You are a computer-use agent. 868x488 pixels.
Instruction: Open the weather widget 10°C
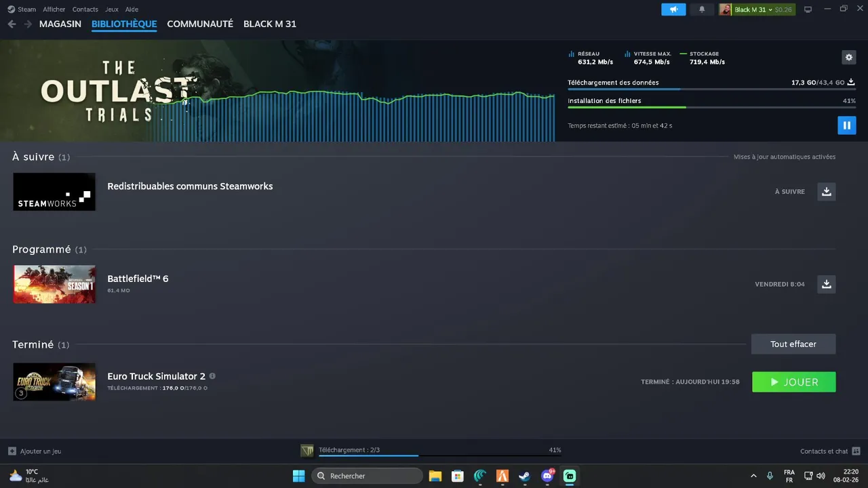coord(28,476)
